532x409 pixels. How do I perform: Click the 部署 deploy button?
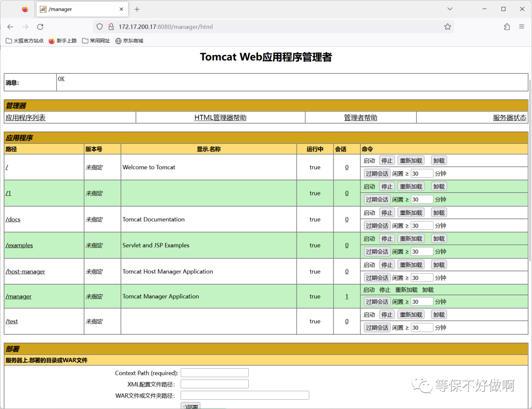click(x=190, y=406)
